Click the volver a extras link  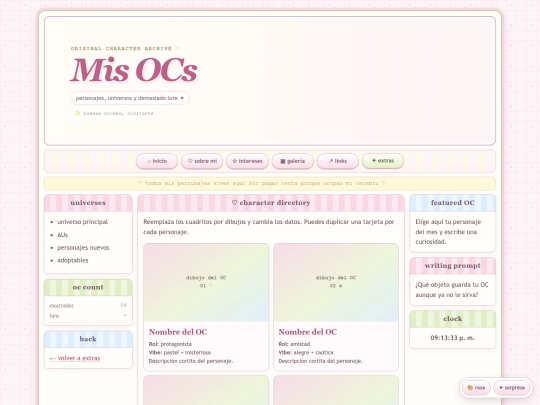tap(75, 358)
